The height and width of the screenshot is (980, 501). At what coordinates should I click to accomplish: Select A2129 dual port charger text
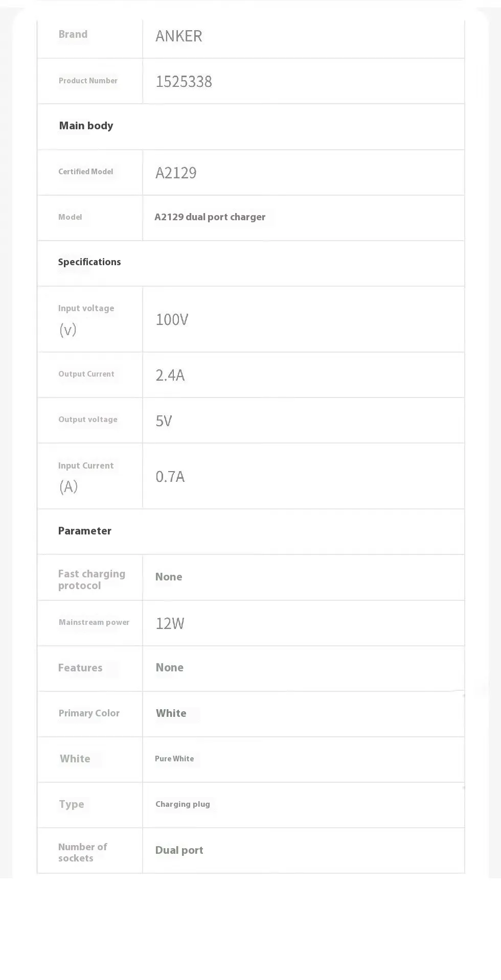210,217
